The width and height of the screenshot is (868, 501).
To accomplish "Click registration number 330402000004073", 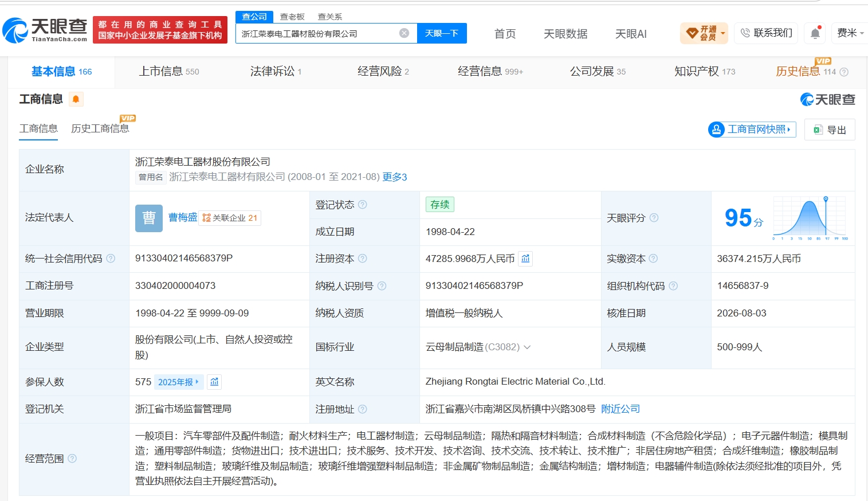I will [x=175, y=285].
